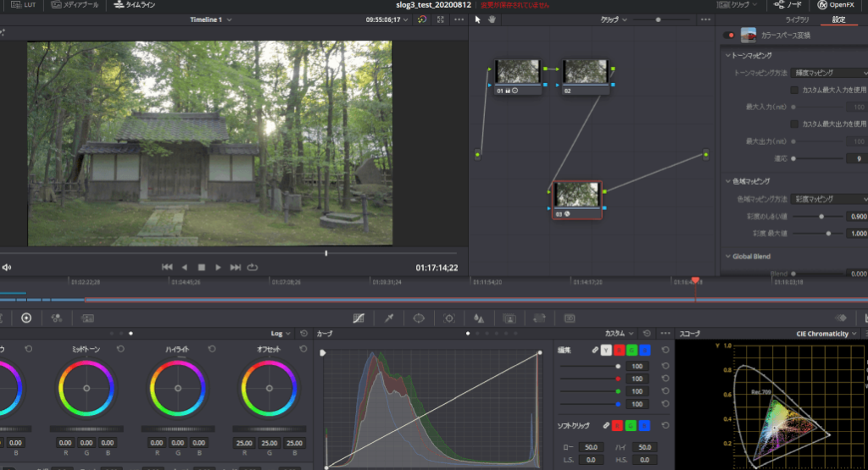Enable カスタム最大入力を使用 checkbox
This screenshot has height=470, width=868.
tap(794, 90)
